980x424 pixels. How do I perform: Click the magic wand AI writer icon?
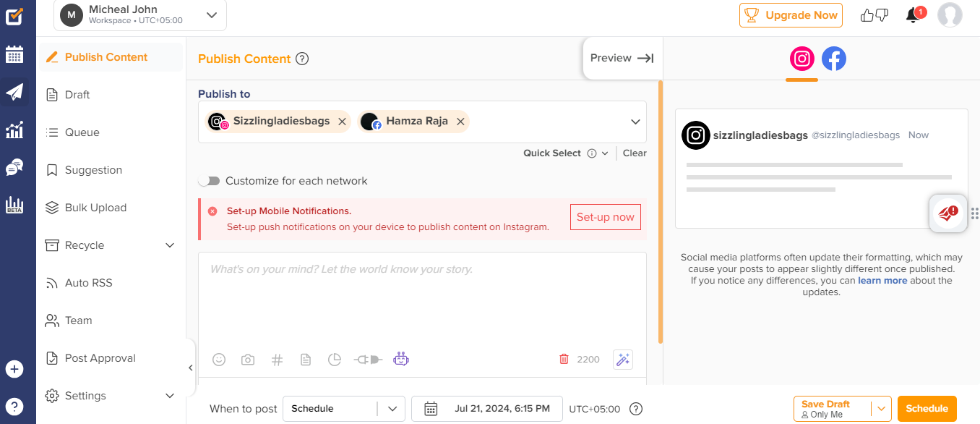pyautogui.click(x=622, y=359)
